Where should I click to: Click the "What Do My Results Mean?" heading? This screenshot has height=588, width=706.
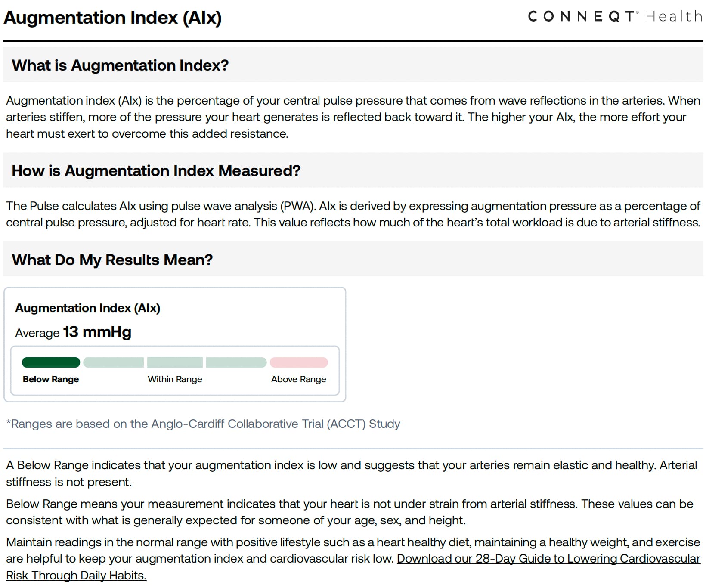click(112, 260)
